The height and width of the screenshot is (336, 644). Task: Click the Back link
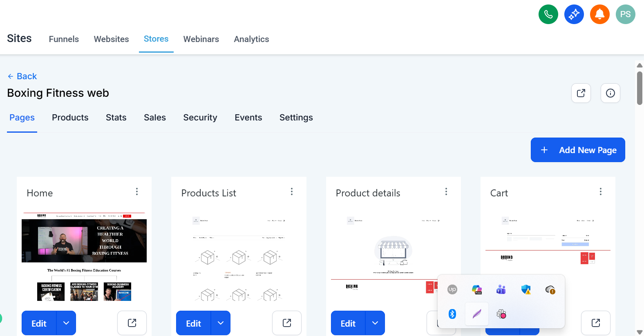point(22,76)
